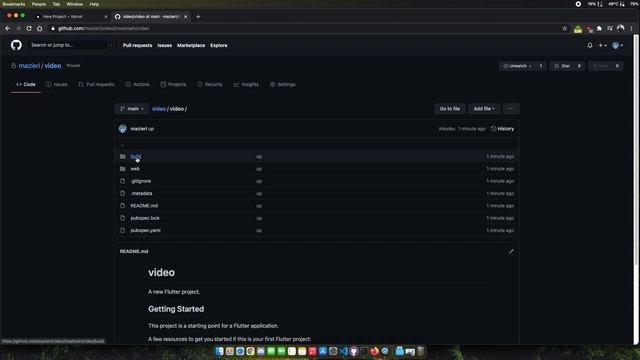Switch to the Actions tab

[138, 84]
